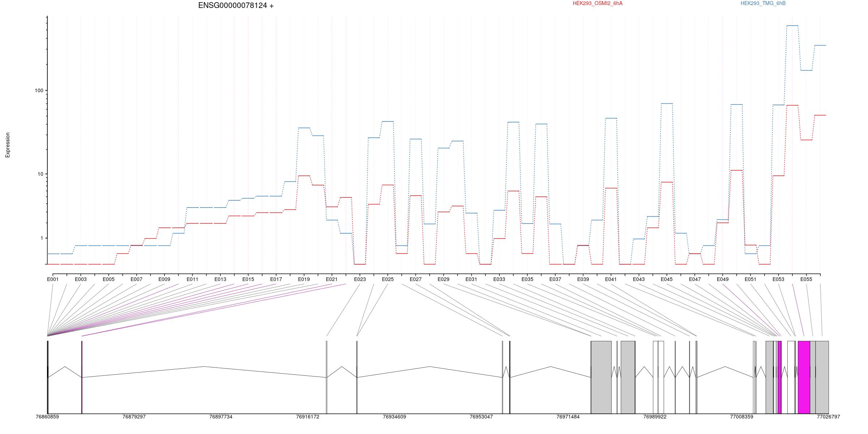Click exon label E005
This screenshot has width=868, height=434.
109,279
